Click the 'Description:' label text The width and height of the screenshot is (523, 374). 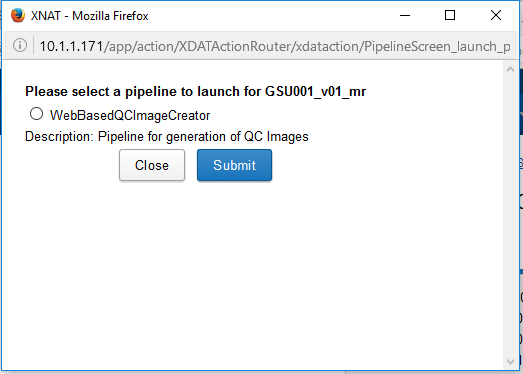point(59,137)
